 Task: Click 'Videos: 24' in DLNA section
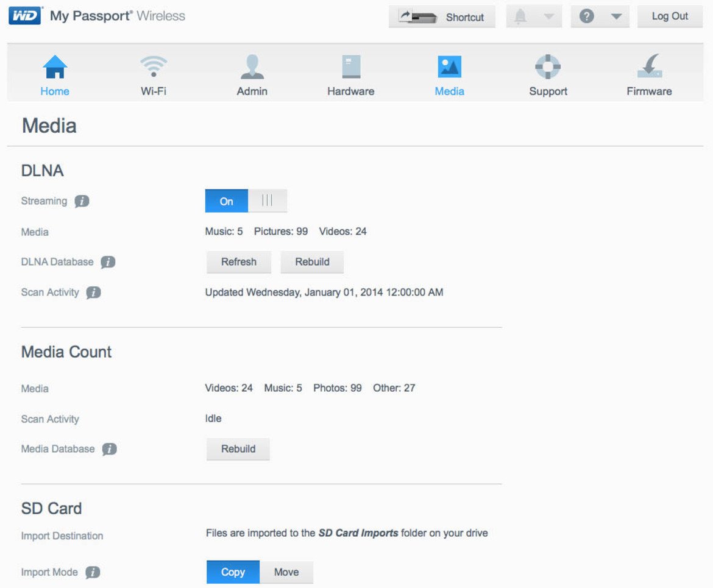[342, 232]
